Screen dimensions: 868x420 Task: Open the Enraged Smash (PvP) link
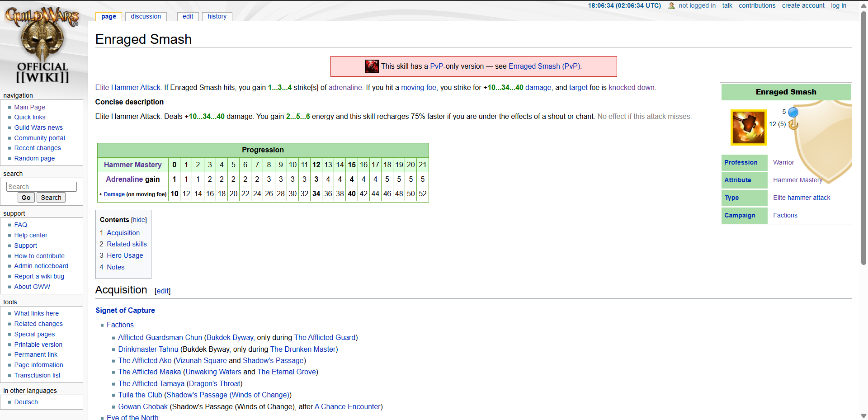pyautogui.click(x=544, y=66)
